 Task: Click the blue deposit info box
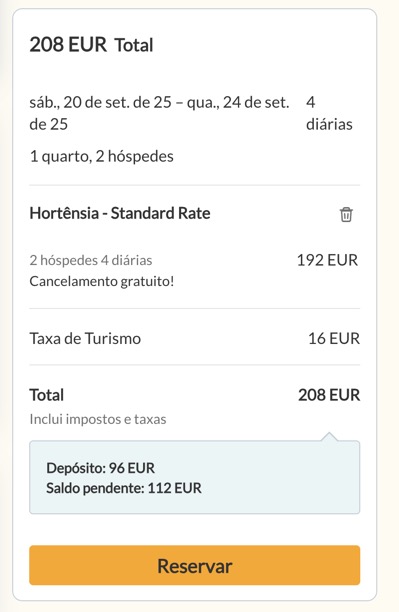tap(194, 477)
